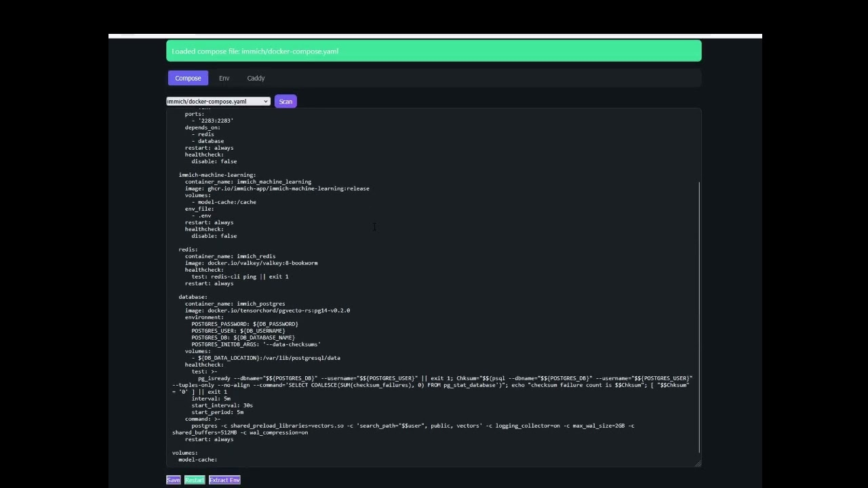Click 'container_name: immich_postgres' line
868x488 pixels.
pyautogui.click(x=235, y=304)
